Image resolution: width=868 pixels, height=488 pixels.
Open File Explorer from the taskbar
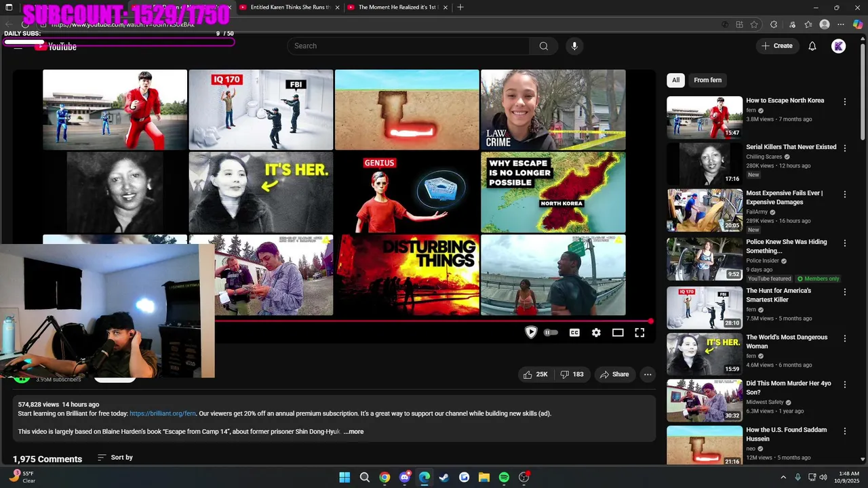(x=484, y=477)
